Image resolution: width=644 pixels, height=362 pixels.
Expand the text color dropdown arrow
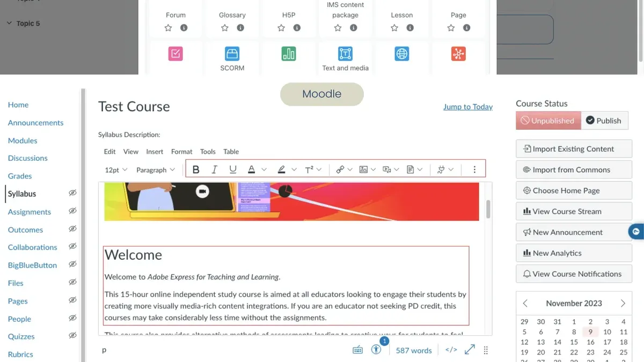click(264, 169)
